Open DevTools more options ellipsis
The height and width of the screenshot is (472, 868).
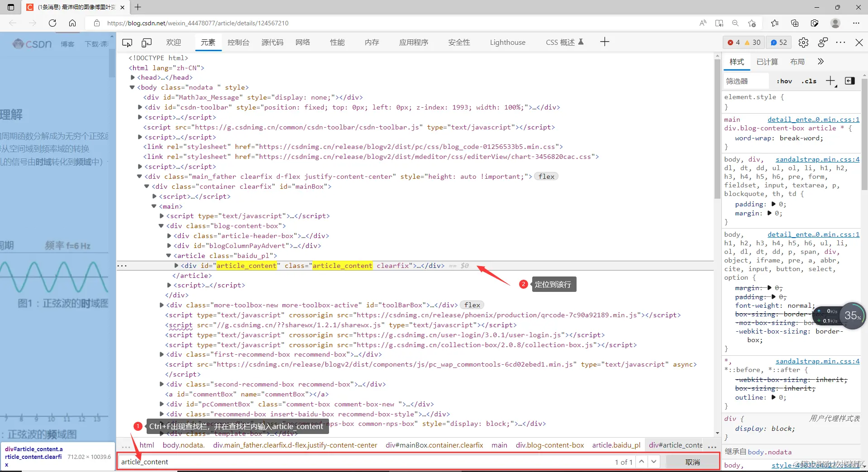coord(841,43)
